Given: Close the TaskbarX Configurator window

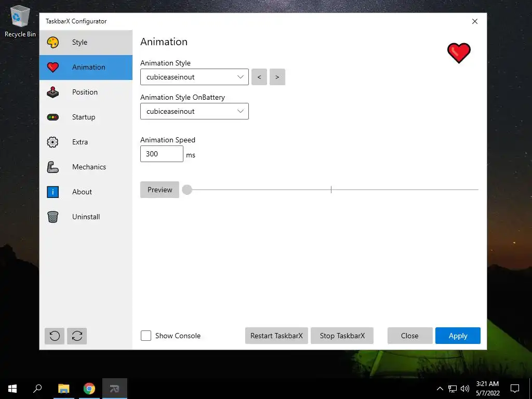Looking at the screenshot, I should coord(475,21).
